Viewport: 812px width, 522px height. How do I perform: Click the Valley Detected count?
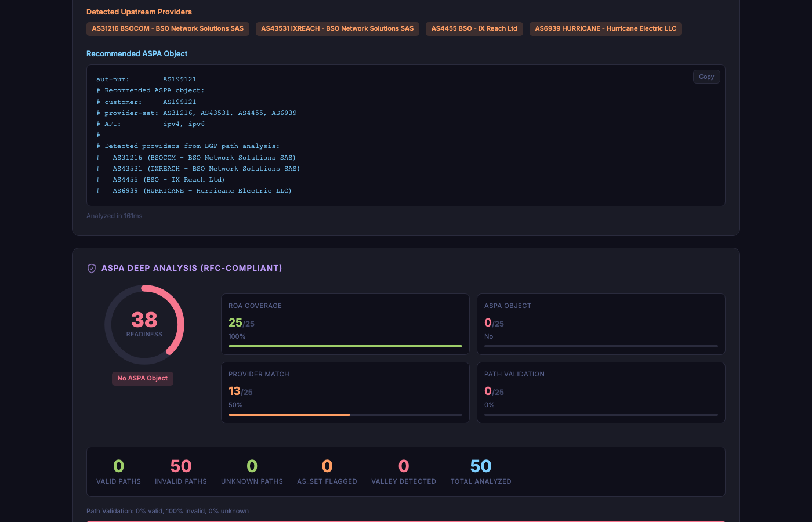pyautogui.click(x=404, y=466)
